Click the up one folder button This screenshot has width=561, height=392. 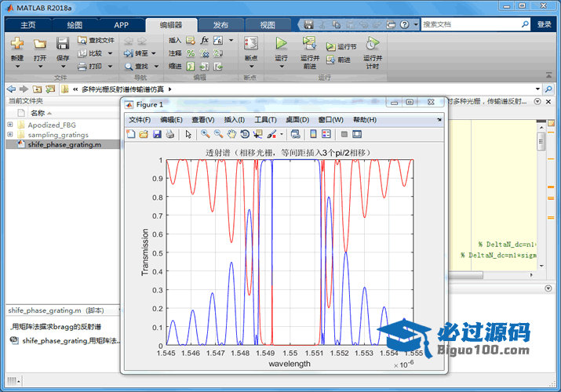click(x=37, y=89)
